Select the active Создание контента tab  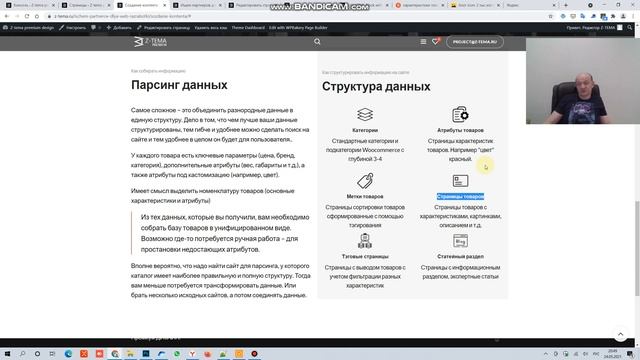(141, 5)
